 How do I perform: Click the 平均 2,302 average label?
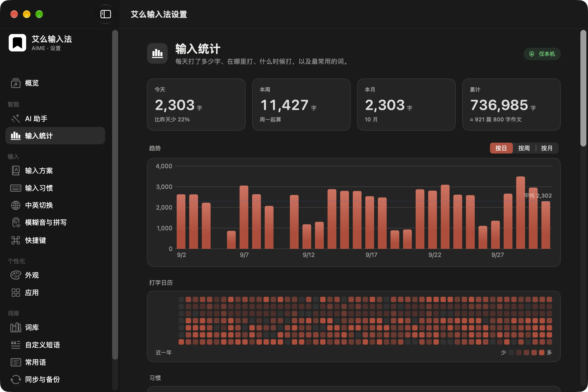(x=538, y=195)
